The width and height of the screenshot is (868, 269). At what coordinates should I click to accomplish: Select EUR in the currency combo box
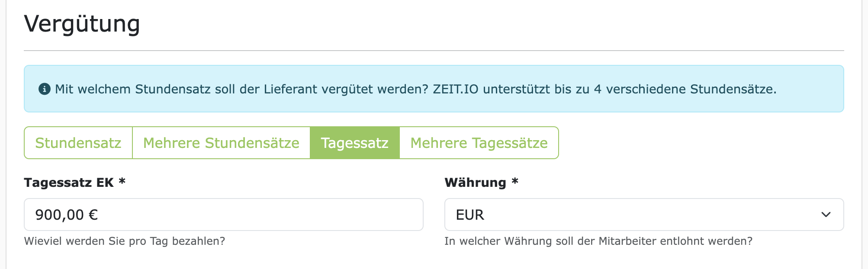click(643, 214)
